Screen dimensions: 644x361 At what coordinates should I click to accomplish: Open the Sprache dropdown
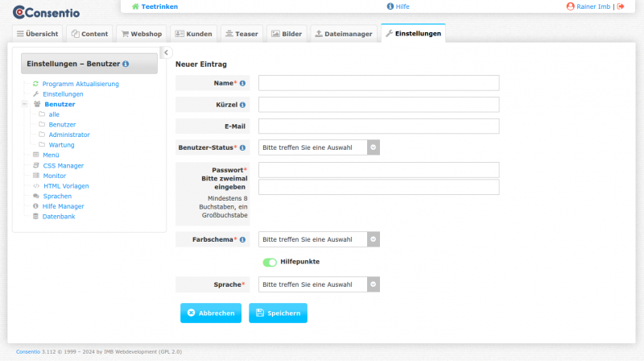(318, 284)
